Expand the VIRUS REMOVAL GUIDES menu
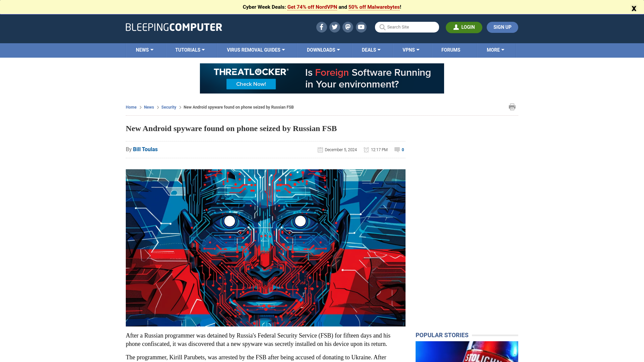The width and height of the screenshot is (644, 362). (256, 50)
